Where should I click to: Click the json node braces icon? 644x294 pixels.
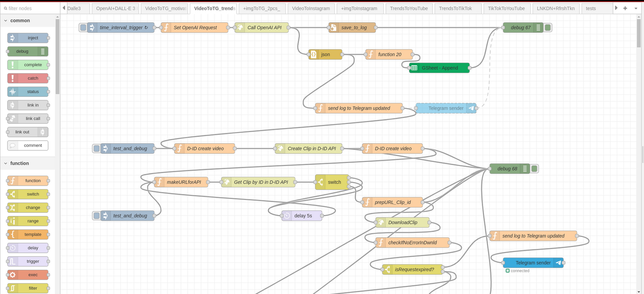tap(314, 54)
